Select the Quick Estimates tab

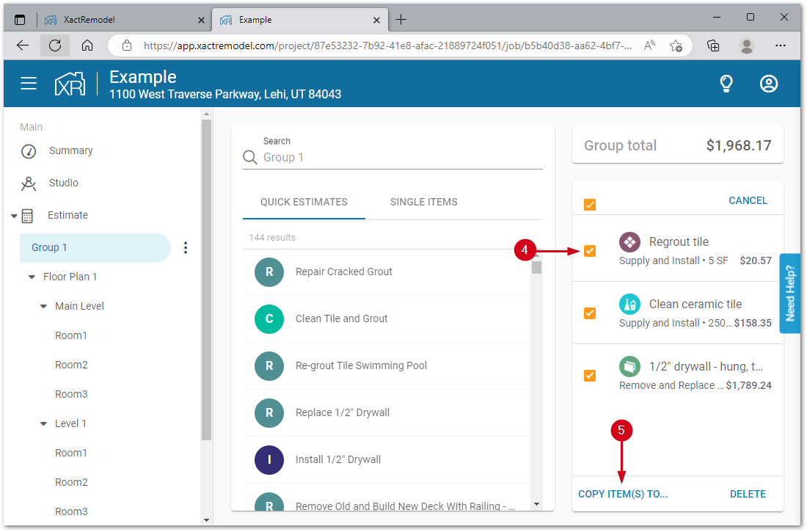[x=304, y=202]
